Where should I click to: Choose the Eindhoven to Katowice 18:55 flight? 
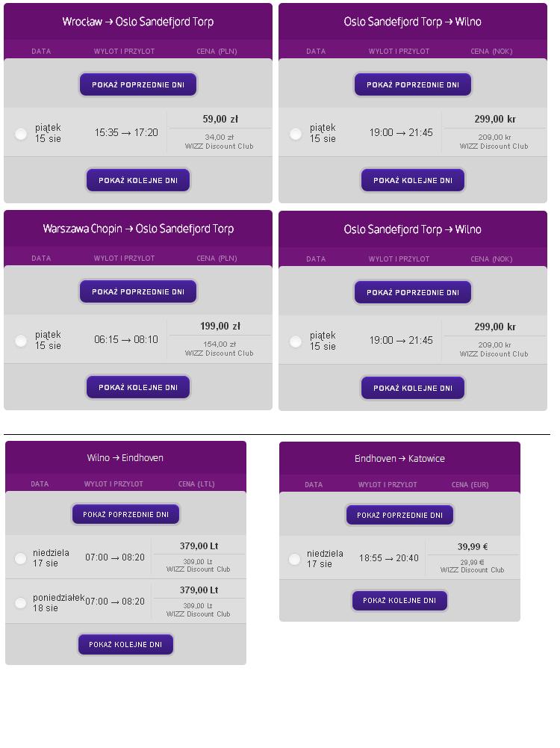pyautogui.click(x=294, y=559)
